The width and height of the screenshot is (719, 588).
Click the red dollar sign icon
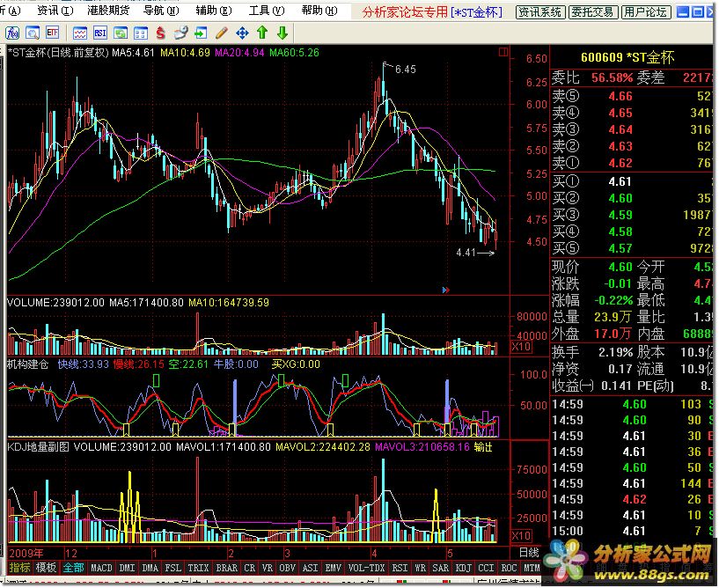[160, 33]
